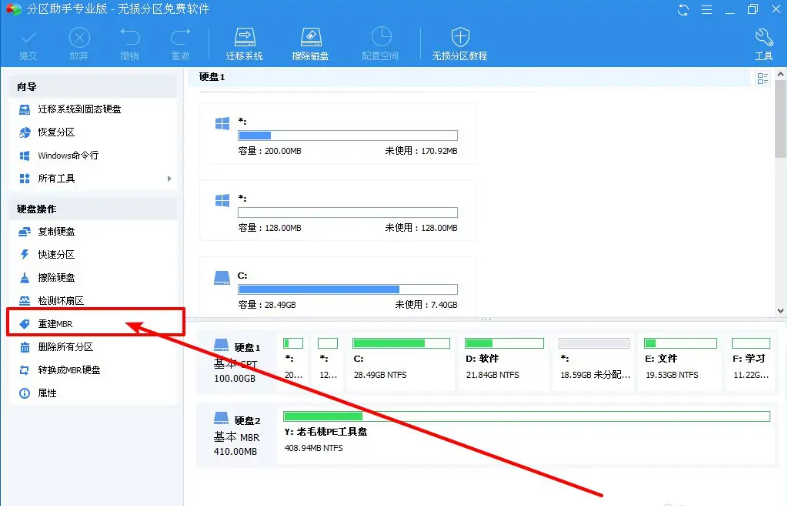Click the 硬盘操作 section header
The height and width of the screenshot is (506, 787).
(94, 209)
